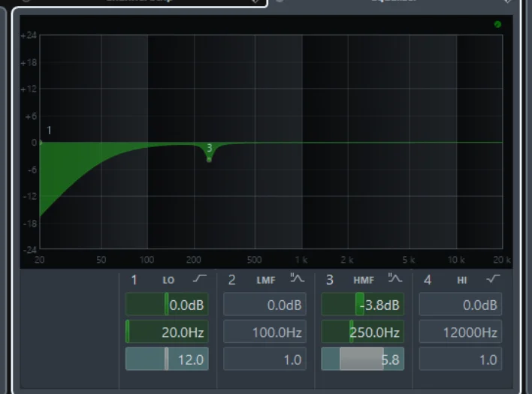
Task: Select band 2 frequency 100.0Hz field
Action: pyautogui.click(x=264, y=331)
